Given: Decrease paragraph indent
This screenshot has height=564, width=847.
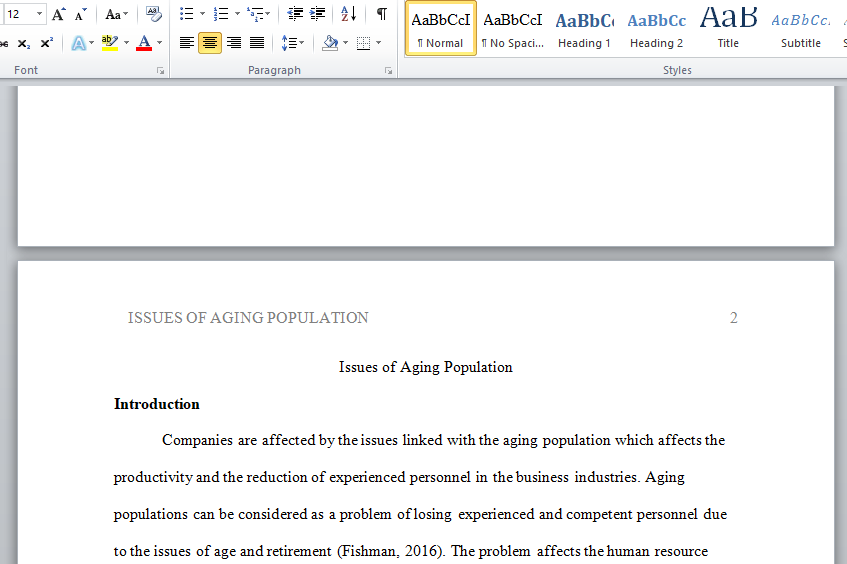Looking at the screenshot, I should 295,14.
